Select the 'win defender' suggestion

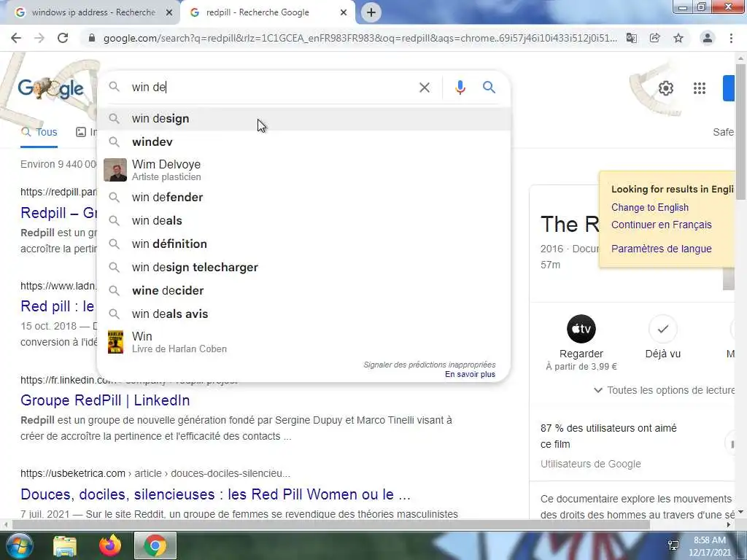coord(303,197)
